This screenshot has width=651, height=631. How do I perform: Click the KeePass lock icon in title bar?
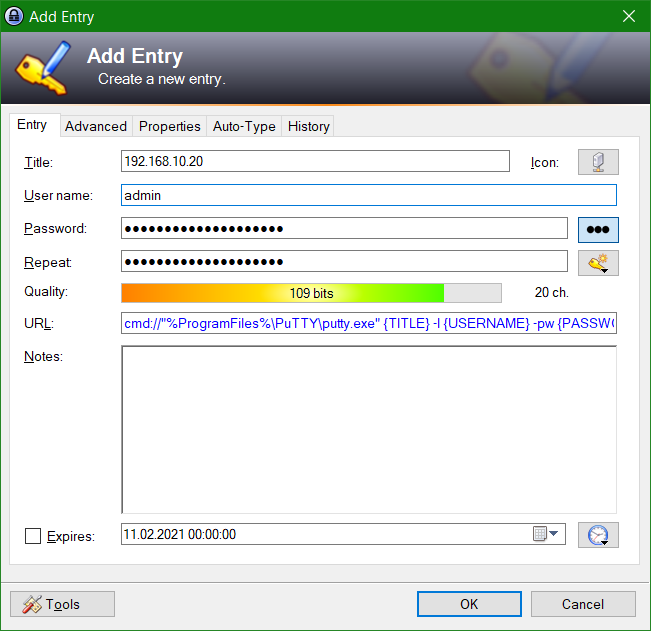[x=14, y=17]
